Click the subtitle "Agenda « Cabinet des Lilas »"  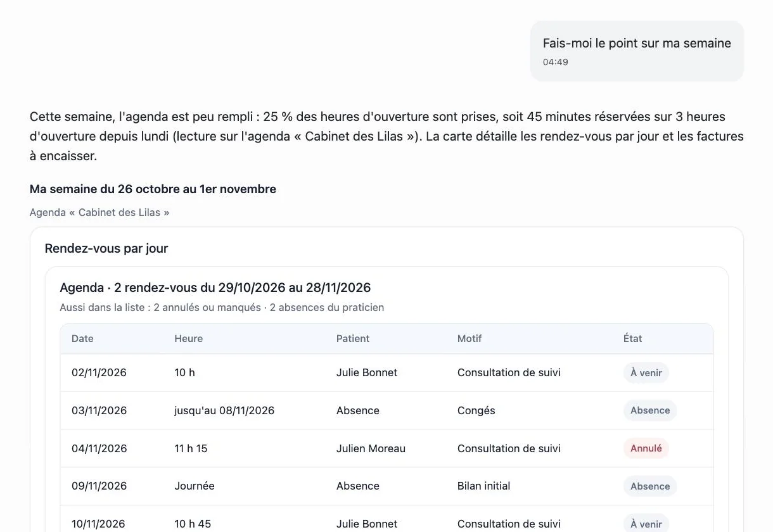(99, 212)
